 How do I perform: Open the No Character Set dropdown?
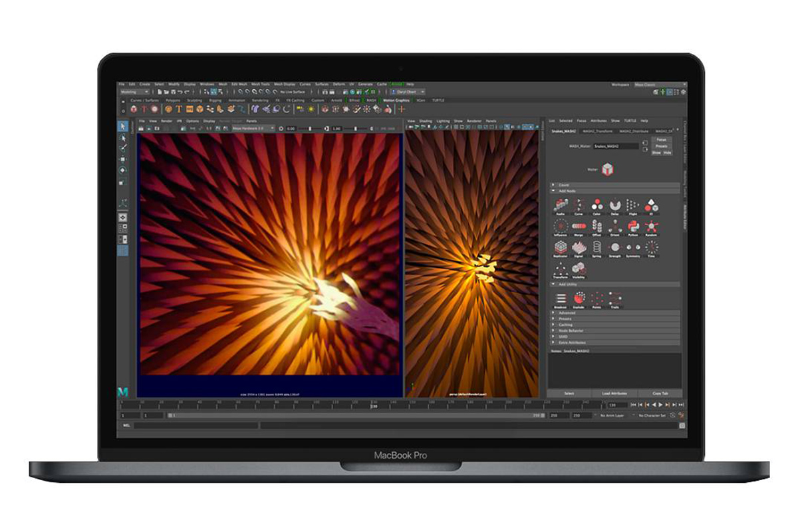pos(652,415)
